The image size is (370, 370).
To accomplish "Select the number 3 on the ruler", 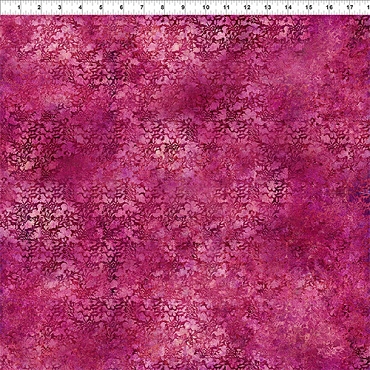I will point(60,7).
